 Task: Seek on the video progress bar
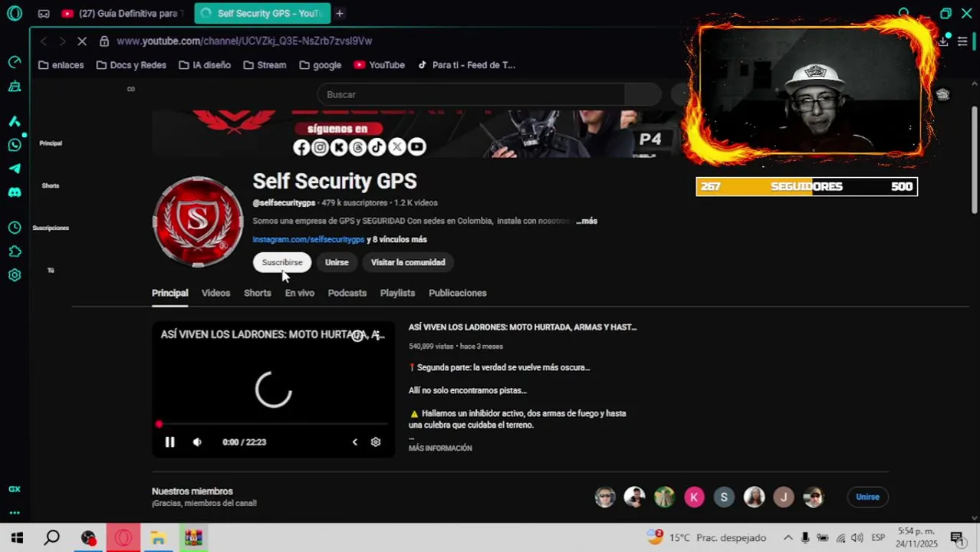click(x=273, y=423)
